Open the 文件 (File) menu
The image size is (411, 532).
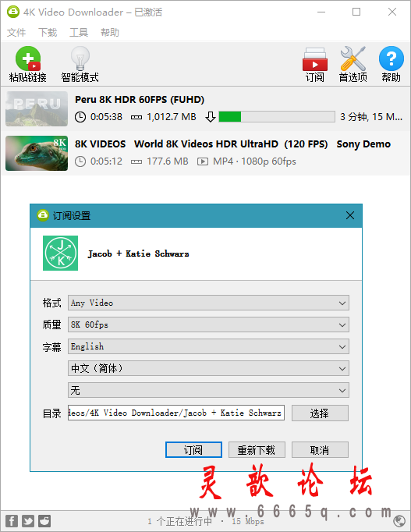pyautogui.click(x=16, y=33)
